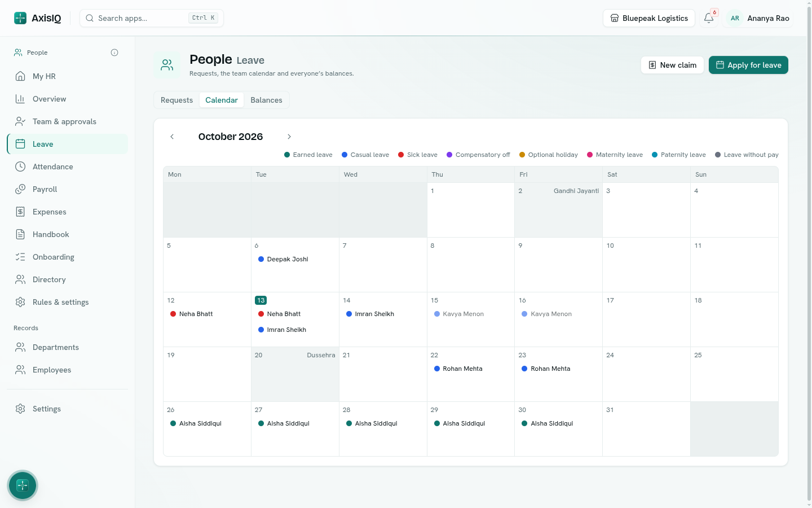Select Leave in the sidebar

(68, 144)
